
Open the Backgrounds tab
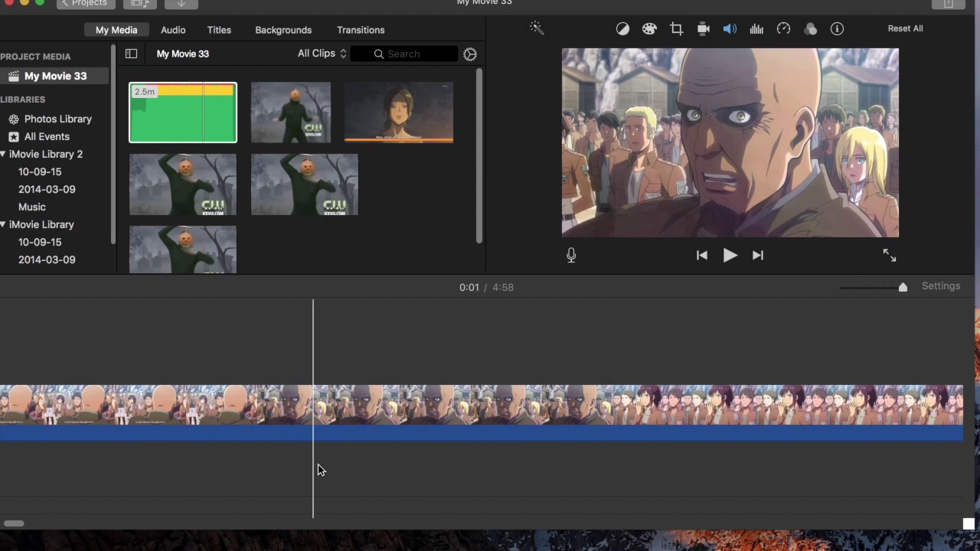pyautogui.click(x=283, y=30)
